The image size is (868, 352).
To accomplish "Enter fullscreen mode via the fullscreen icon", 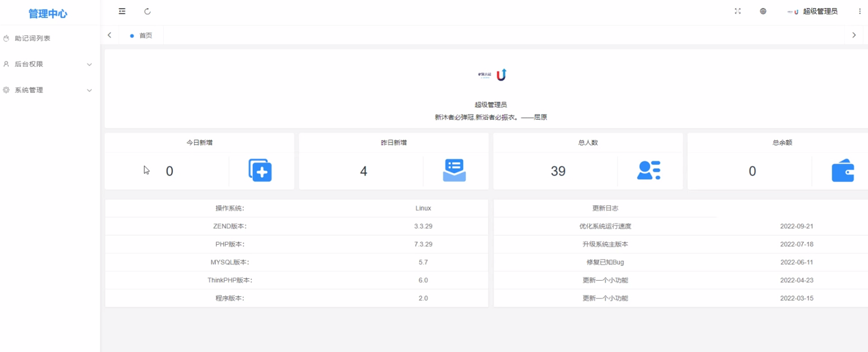I will (738, 11).
